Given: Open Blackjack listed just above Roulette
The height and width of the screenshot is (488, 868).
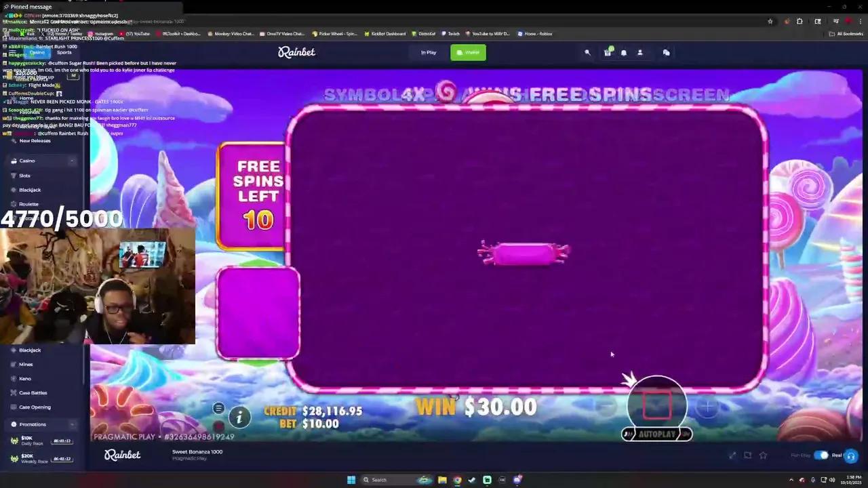Looking at the screenshot, I should (x=30, y=190).
